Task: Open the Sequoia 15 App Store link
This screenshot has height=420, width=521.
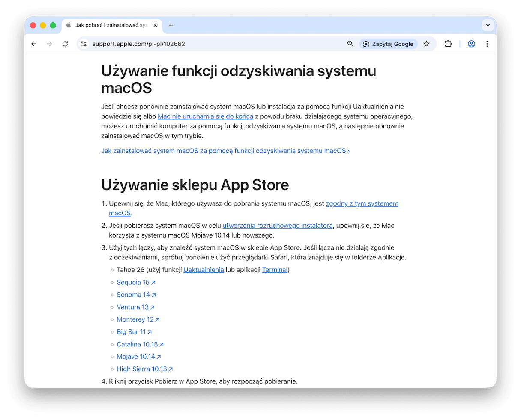Action: click(133, 282)
